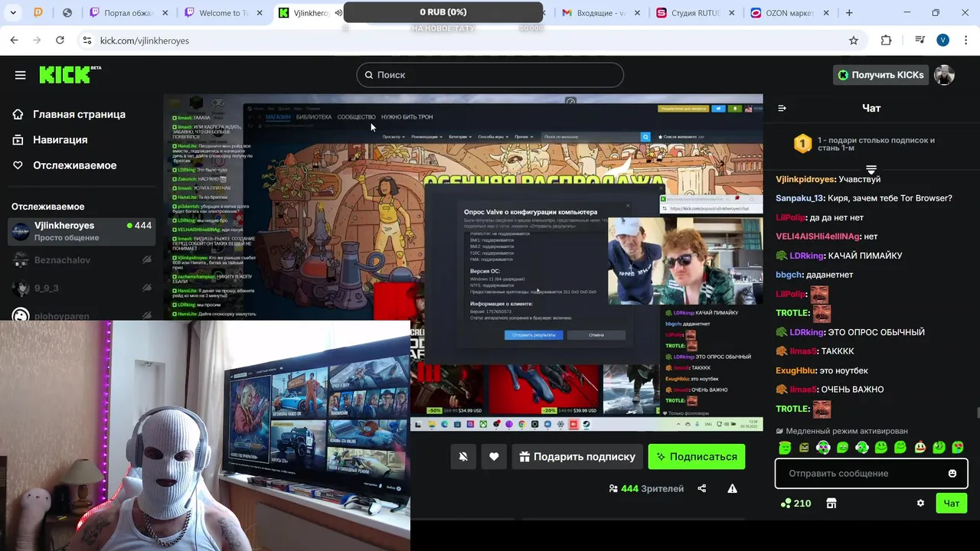Switch to the Welcome to Twitch tab
This screenshot has height=551, width=980.
(224, 13)
